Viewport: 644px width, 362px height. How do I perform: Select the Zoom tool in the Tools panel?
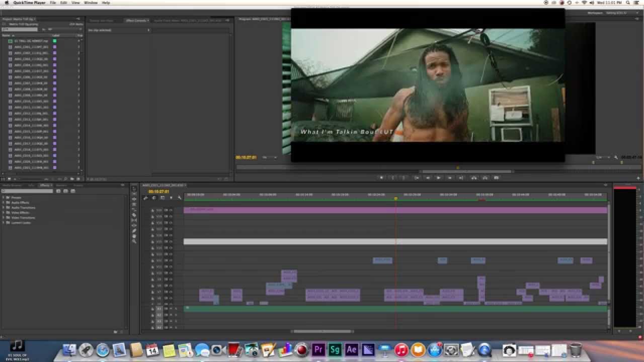coord(134,241)
